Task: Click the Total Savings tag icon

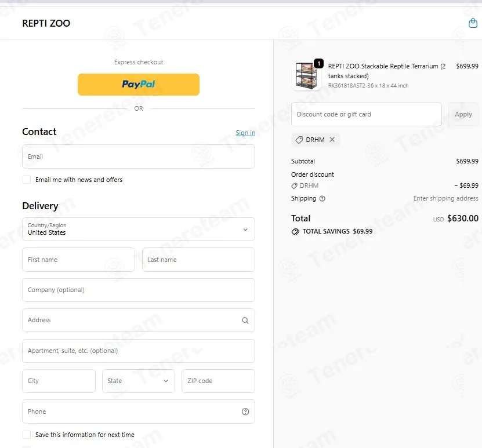Action: (x=295, y=231)
